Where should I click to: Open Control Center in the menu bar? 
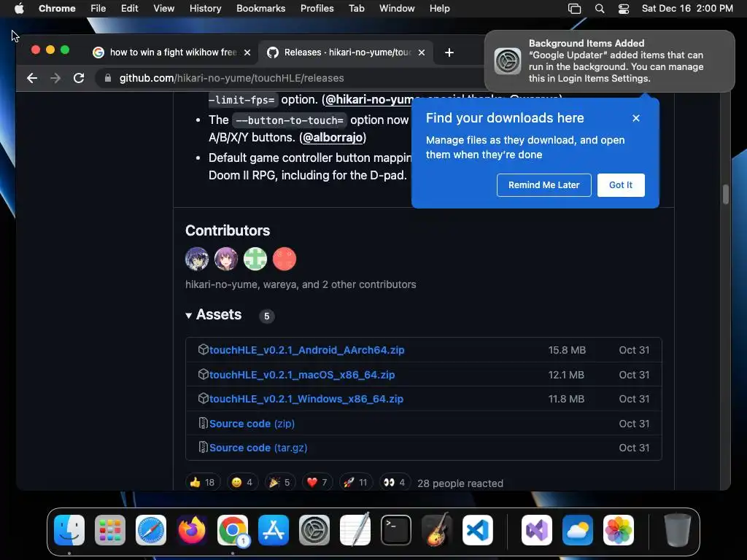624,9
